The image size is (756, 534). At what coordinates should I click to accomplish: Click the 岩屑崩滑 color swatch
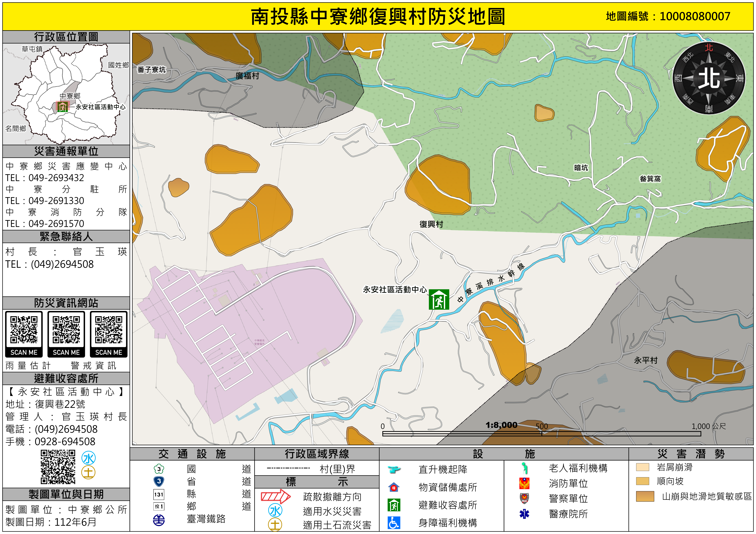click(642, 467)
